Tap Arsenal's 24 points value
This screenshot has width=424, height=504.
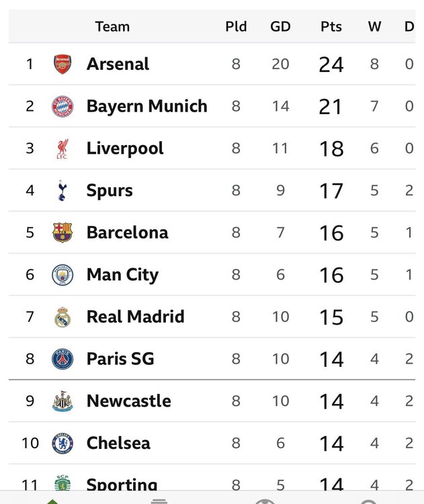(x=331, y=65)
